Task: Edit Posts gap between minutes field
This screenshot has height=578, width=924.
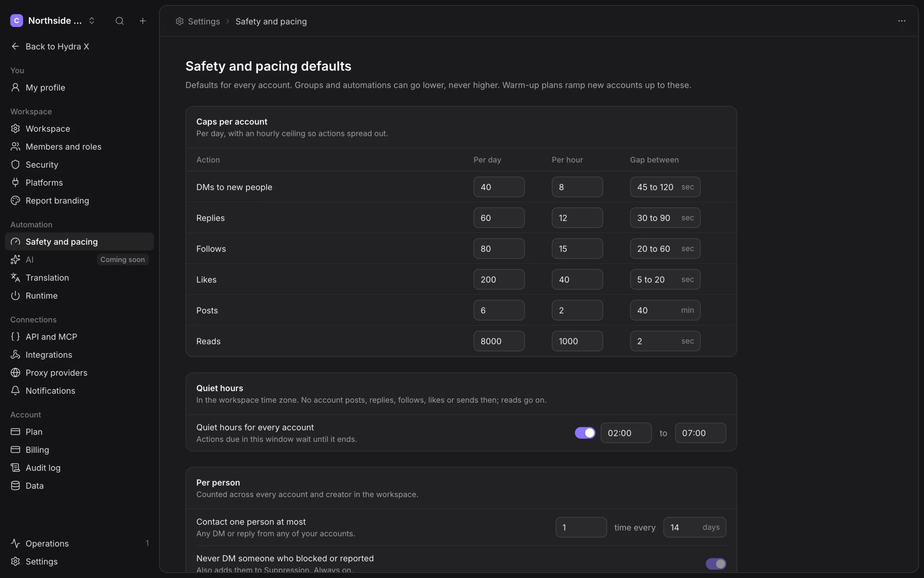Action: pos(665,310)
